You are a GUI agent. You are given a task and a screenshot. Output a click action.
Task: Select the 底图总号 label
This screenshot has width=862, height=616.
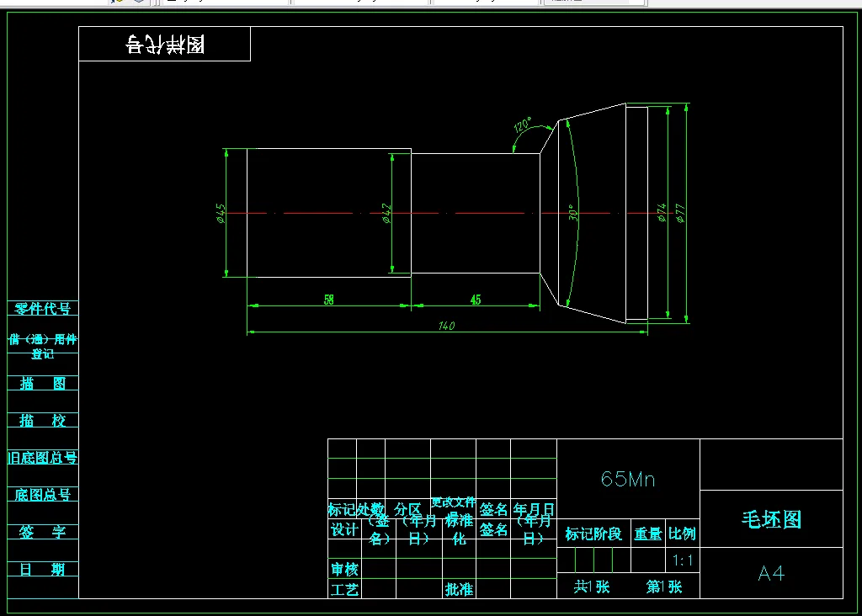43,495
